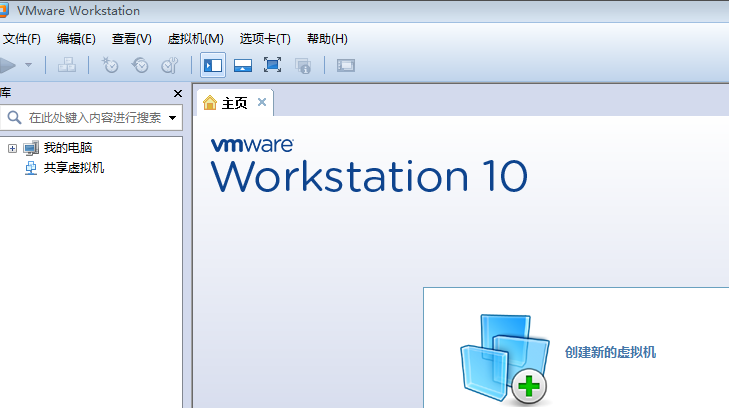Screen dimensions: 729x408
Task: Close the library panel
Action: (x=178, y=93)
